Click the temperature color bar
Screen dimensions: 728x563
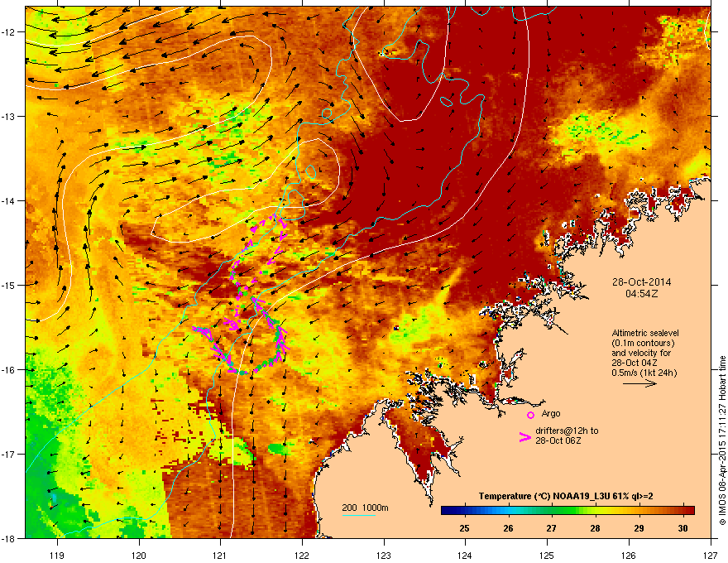pyautogui.click(x=568, y=510)
